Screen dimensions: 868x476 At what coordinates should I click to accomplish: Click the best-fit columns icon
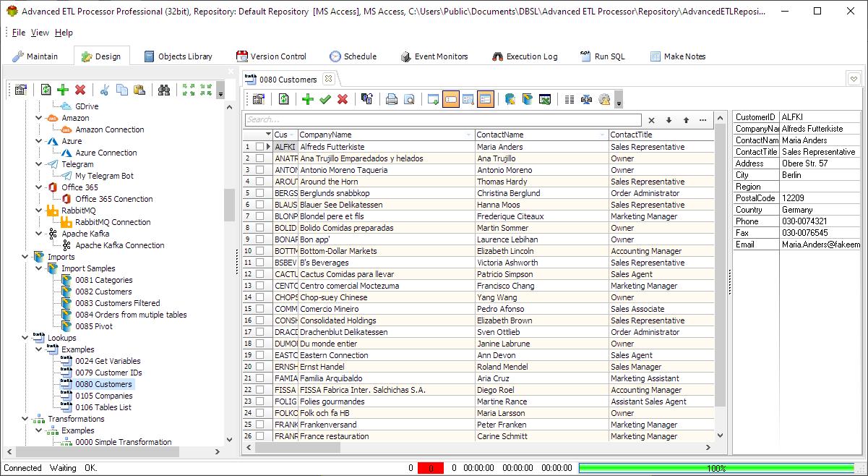(587, 99)
